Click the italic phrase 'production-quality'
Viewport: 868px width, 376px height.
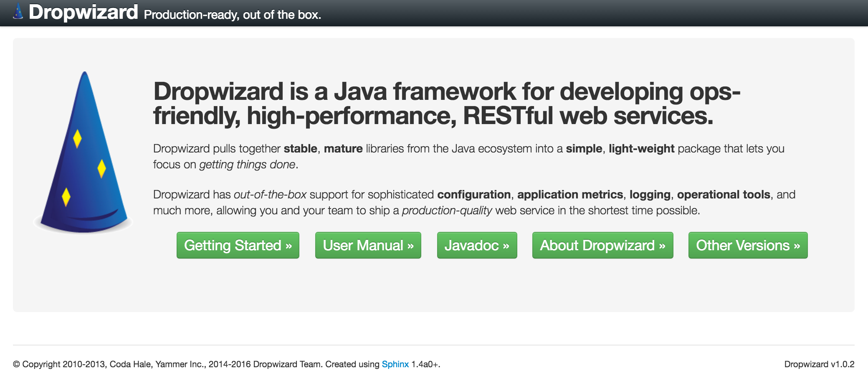447,211
